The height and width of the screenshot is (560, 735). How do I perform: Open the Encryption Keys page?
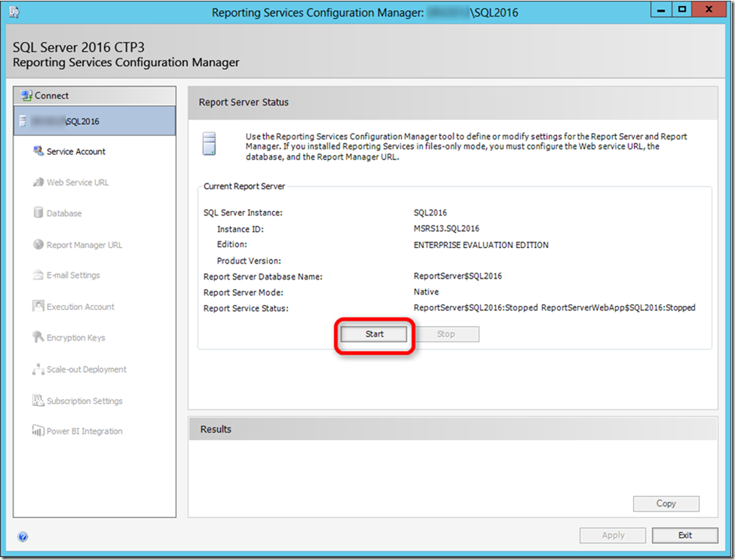pos(76,338)
